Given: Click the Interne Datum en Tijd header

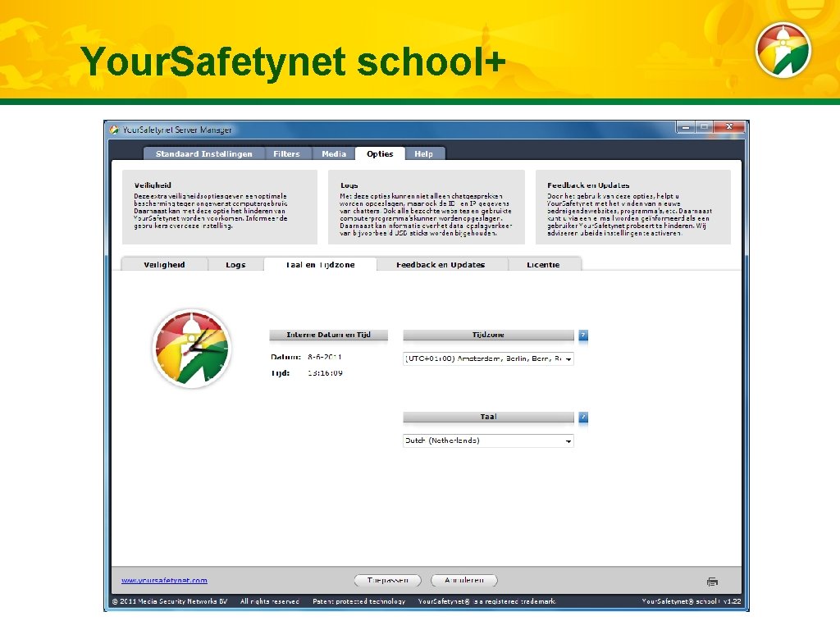Looking at the screenshot, I should tap(328, 335).
